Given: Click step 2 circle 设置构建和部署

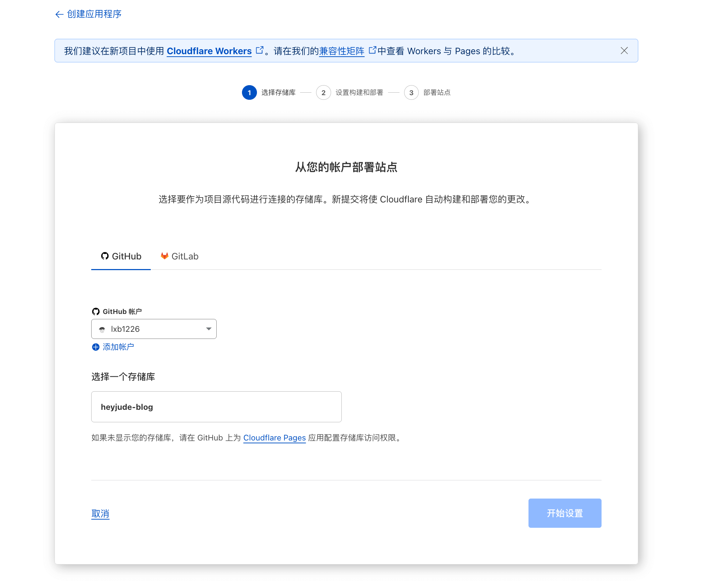Looking at the screenshot, I should (323, 93).
